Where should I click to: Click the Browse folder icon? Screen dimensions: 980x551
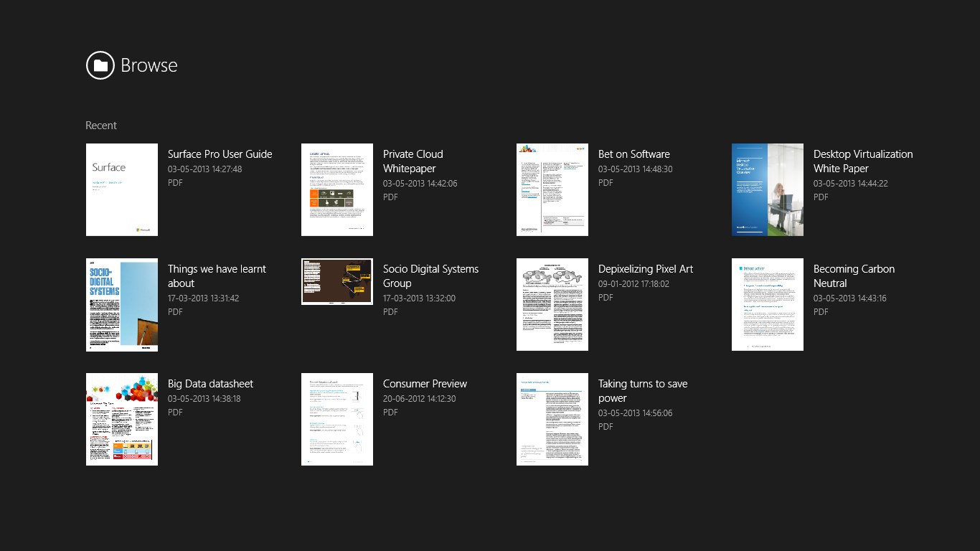[100, 65]
